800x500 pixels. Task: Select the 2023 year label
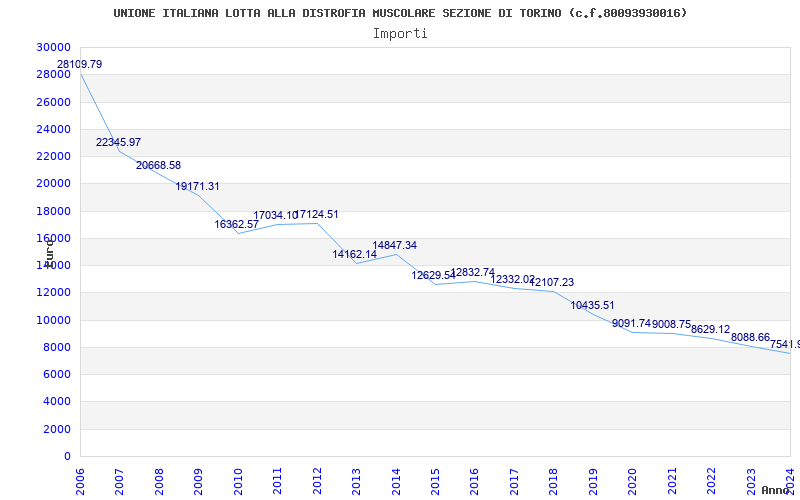[x=751, y=482]
